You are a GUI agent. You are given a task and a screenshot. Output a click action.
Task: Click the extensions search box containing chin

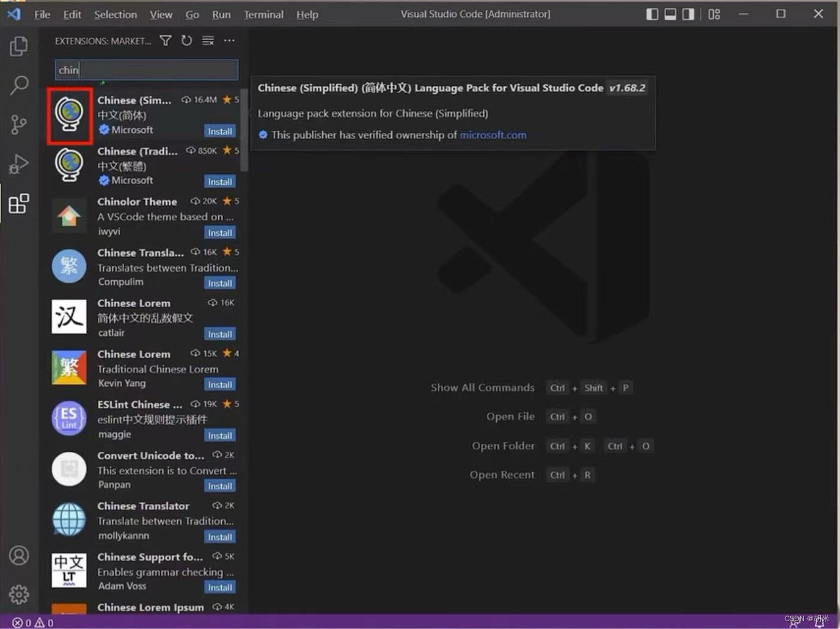146,70
